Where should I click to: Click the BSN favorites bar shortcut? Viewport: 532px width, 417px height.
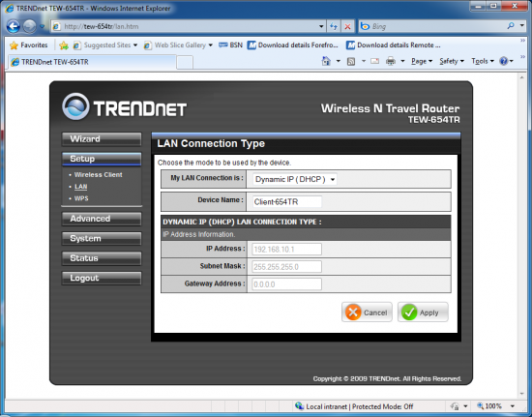tap(230, 45)
